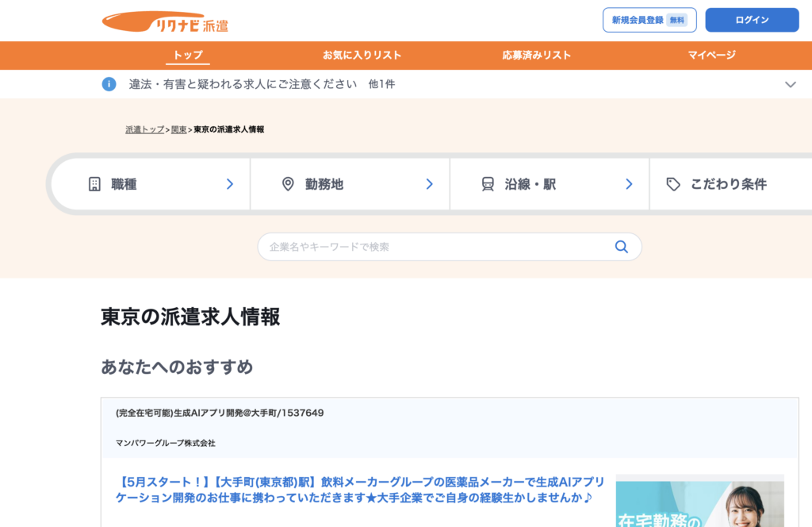Open the 職種 selector arrow
Viewport: 812px width, 527px height.
[x=230, y=184]
